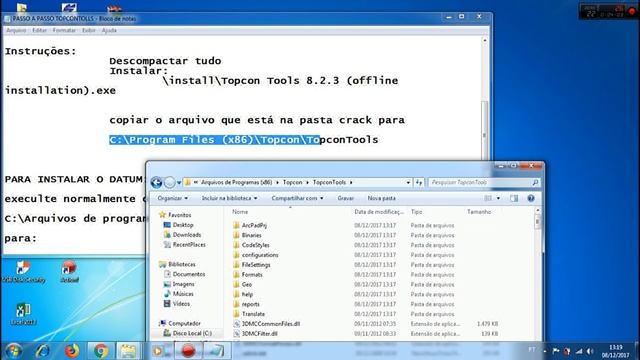Sort by the Tipo column header

pos(416,212)
